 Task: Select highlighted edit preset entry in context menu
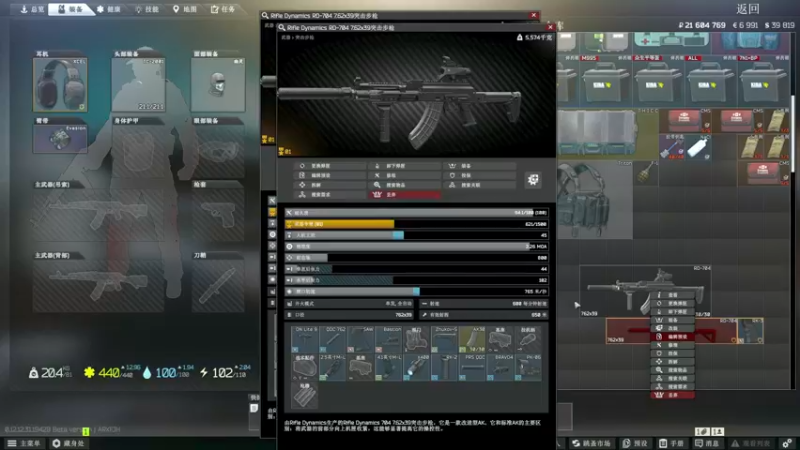tap(672, 337)
